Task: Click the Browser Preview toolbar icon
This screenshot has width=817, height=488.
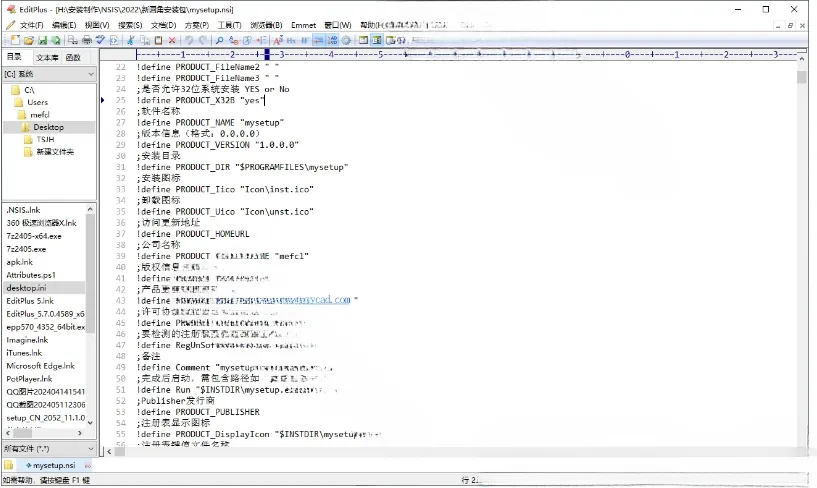Action: (x=390, y=40)
